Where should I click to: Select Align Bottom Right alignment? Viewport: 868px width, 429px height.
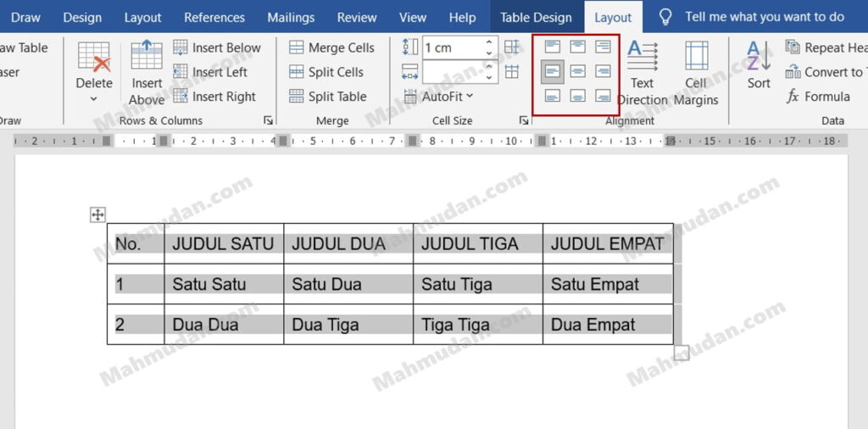click(x=603, y=96)
